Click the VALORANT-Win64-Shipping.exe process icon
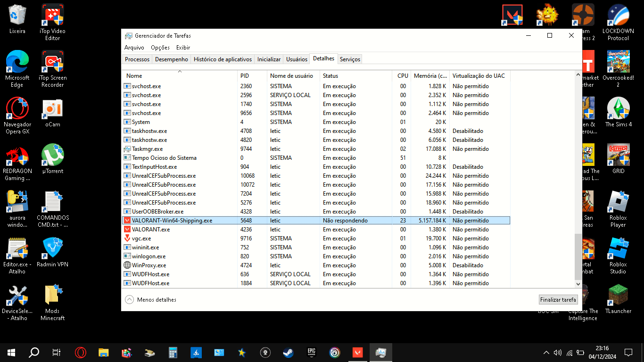The width and height of the screenshot is (644, 362). (x=127, y=220)
